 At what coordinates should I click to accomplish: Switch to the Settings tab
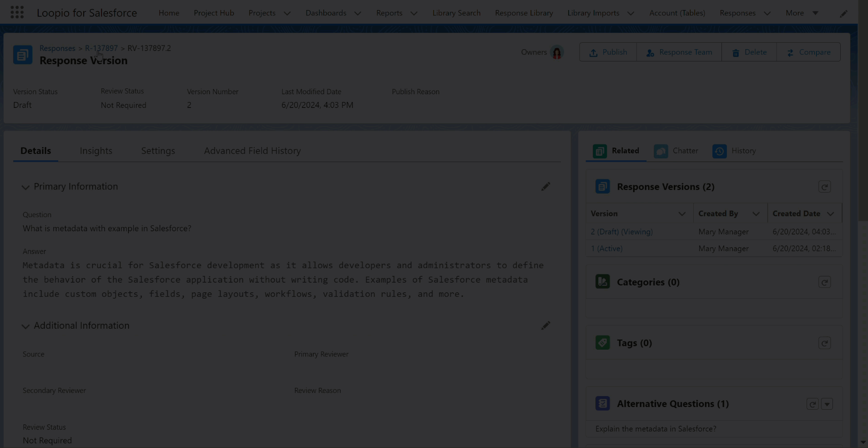click(158, 151)
